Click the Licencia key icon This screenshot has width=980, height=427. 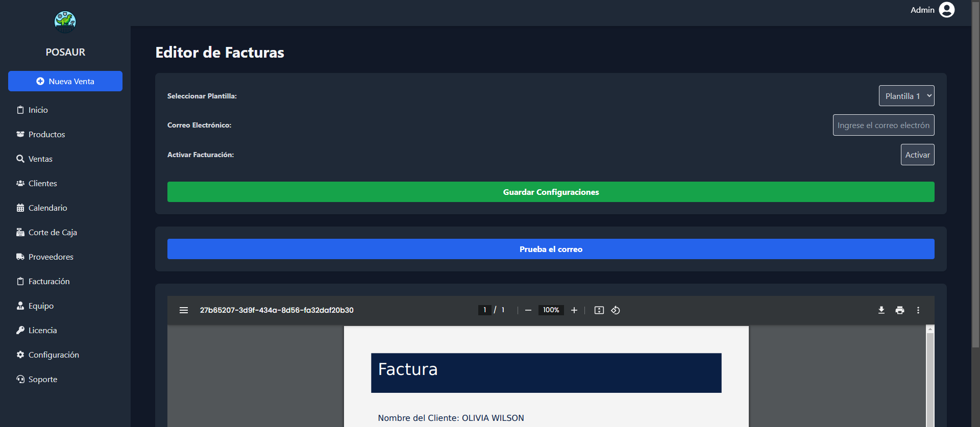pyautogui.click(x=20, y=330)
